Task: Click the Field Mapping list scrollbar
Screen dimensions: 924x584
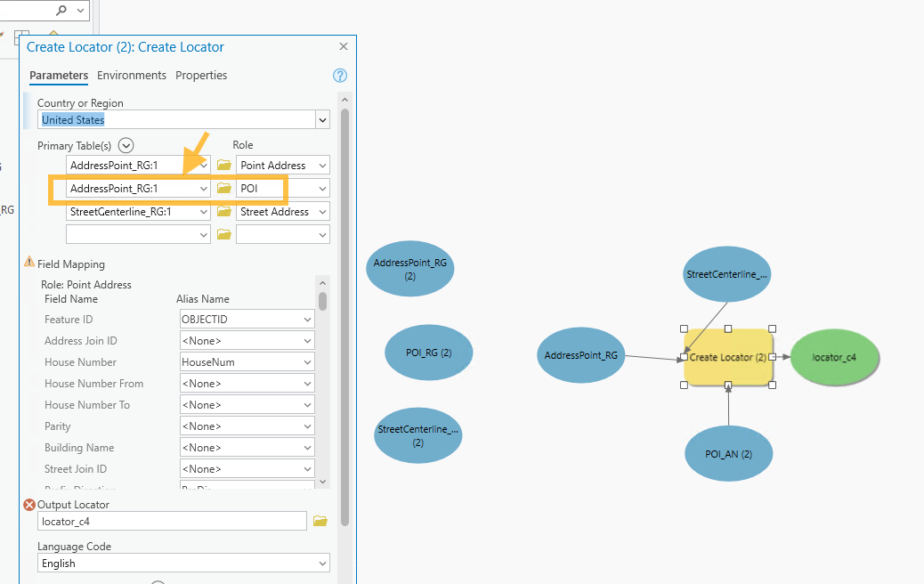Action: tap(322, 303)
